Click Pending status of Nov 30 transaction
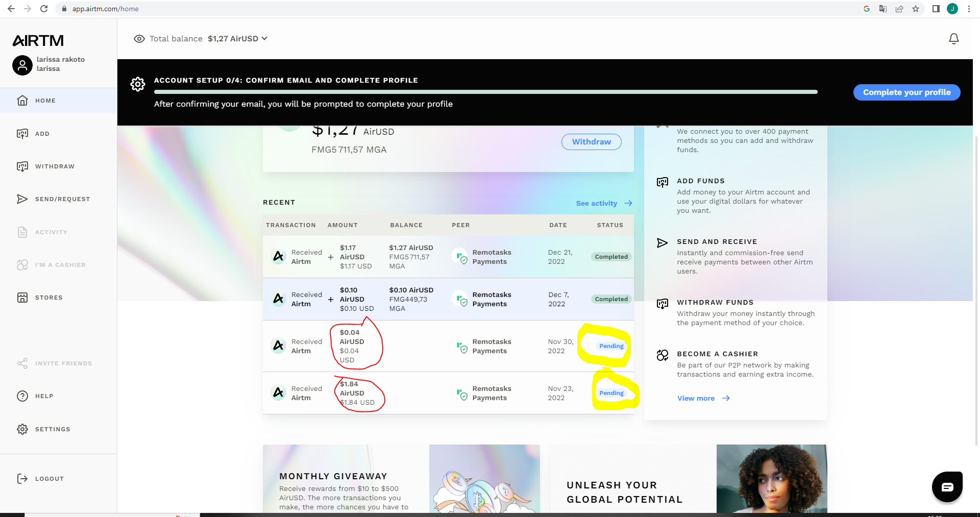Image resolution: width=980 pixels, height=517 pixels. pyautogui.click(x=611, y=346)
